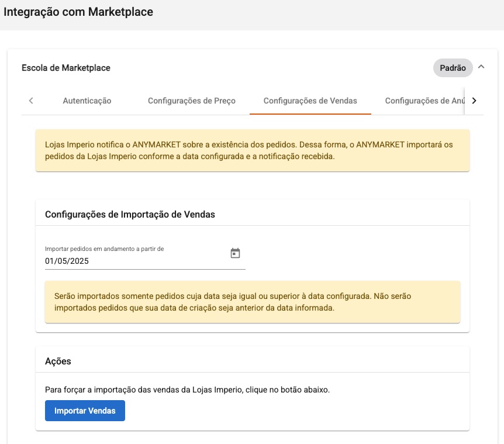Image resolution: width=504 pixels, height=444 pixels.
Task: Click the Lojas Imperio notification banner
Action: pos(253,150)
